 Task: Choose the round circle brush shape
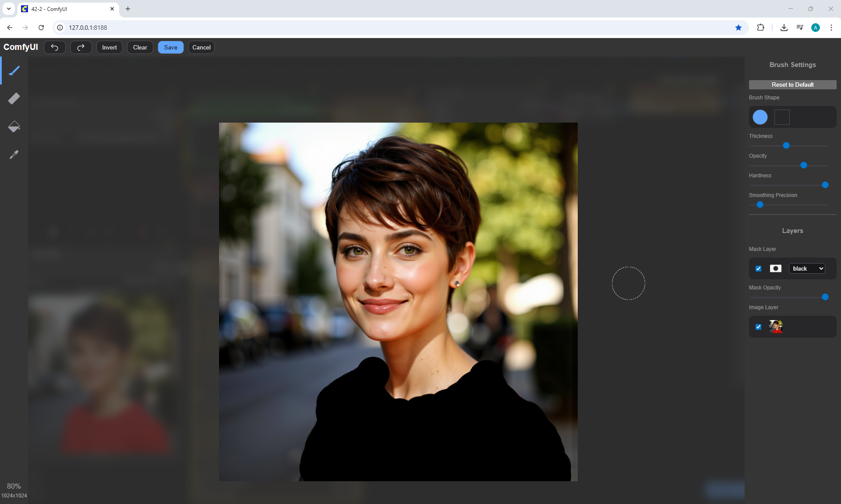760,117
